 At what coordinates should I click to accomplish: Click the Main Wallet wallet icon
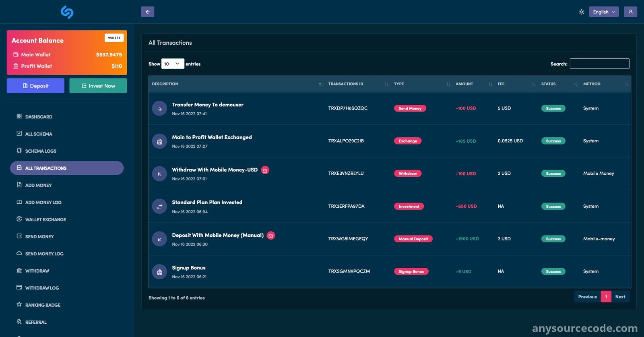click(16, 54)
